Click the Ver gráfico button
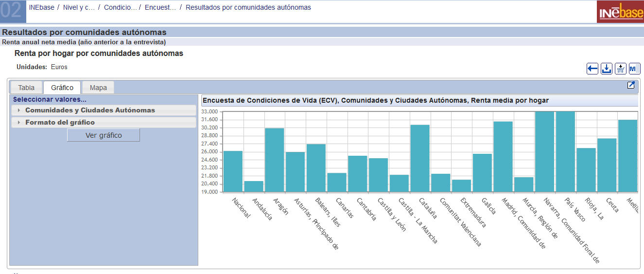Screen dimensions: 644x274 point(104,135)
